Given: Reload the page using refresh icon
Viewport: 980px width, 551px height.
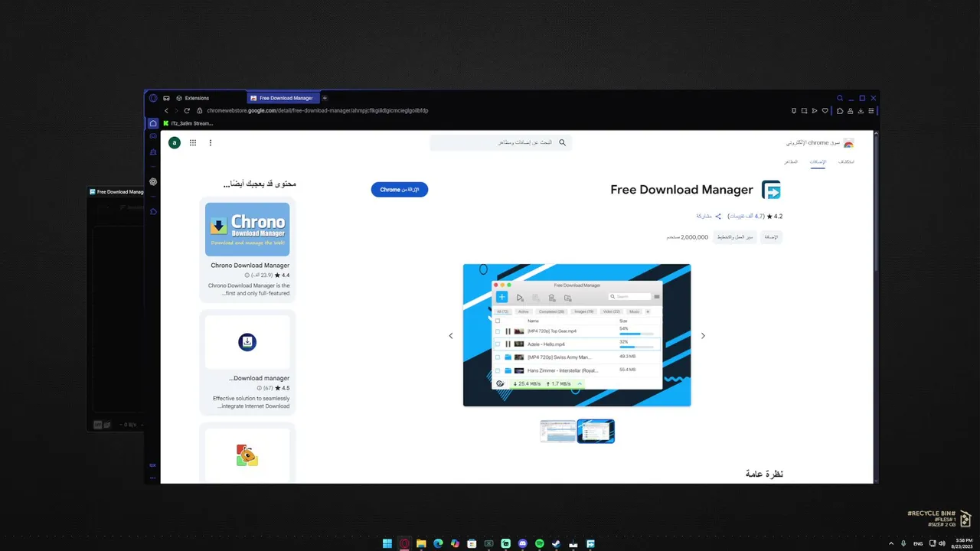Looking at the screenshot, I should [x=186, y=110].
